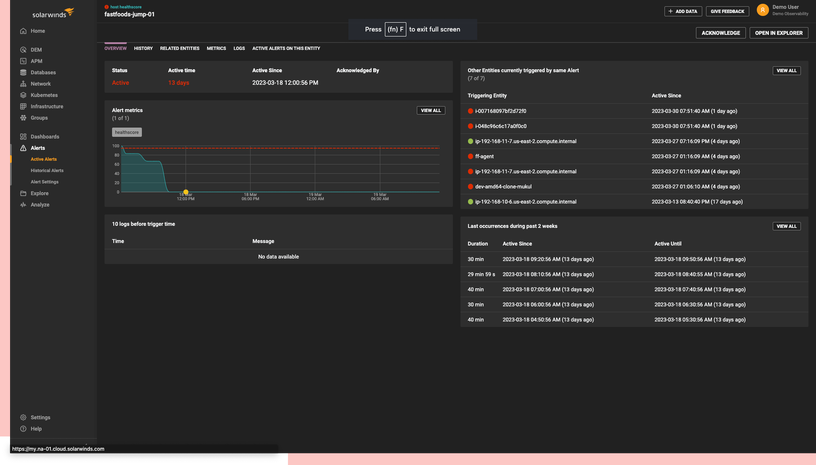Image resolution: width=816 pixels, height=465 pixels.
Task: Switch to the History tab
Action: pos(143,48)
